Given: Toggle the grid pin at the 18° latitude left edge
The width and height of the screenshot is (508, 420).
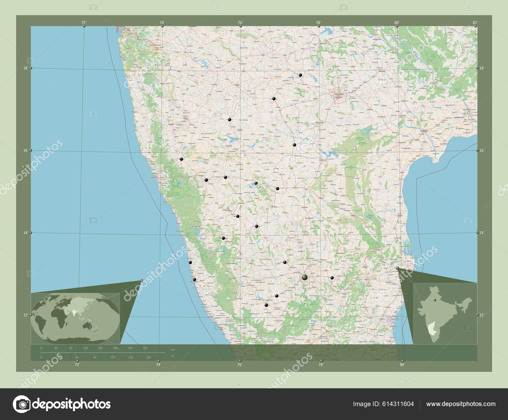Looking at the screenshot, I should coord(30,68).
